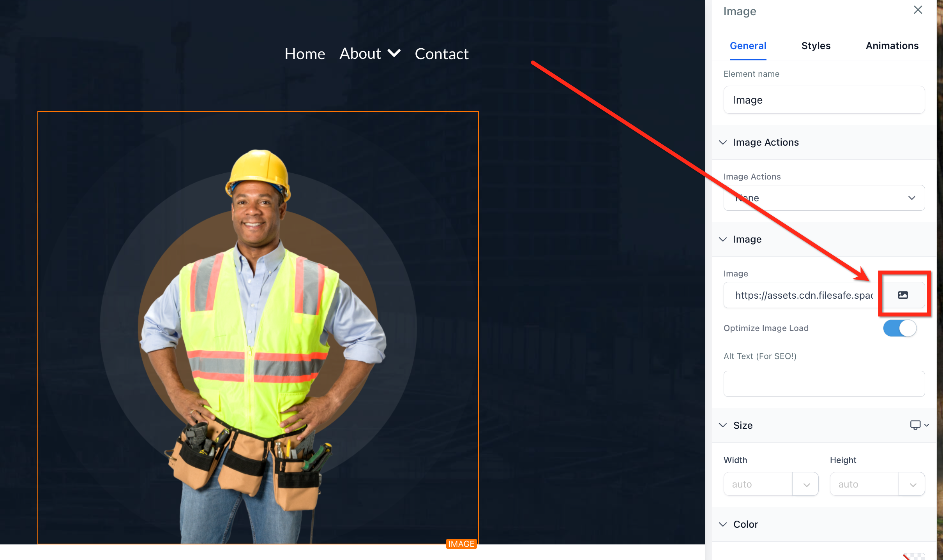Collapse the Image section header
The height and width of the screenshot is (560, 943).
(x=723, y=239)
